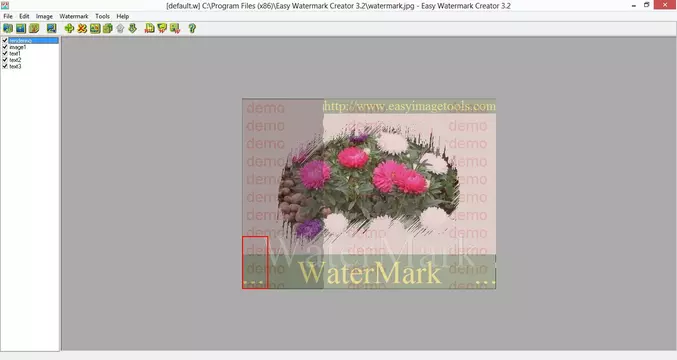The image size is (677, 360).
Task: Open help via the question mark icon
Action: click(x=192, y=28)
